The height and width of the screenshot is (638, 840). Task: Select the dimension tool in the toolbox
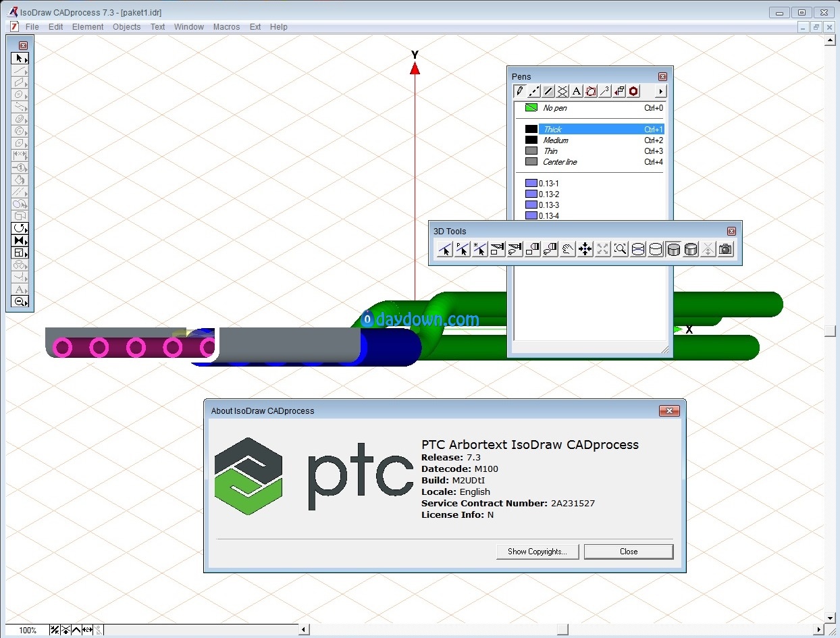[x=20, y=155]
